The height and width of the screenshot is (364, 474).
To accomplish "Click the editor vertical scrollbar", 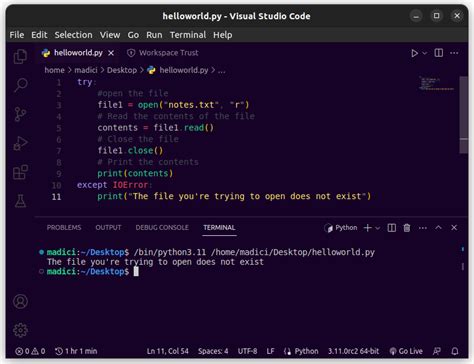I will (x=463, y=115).
